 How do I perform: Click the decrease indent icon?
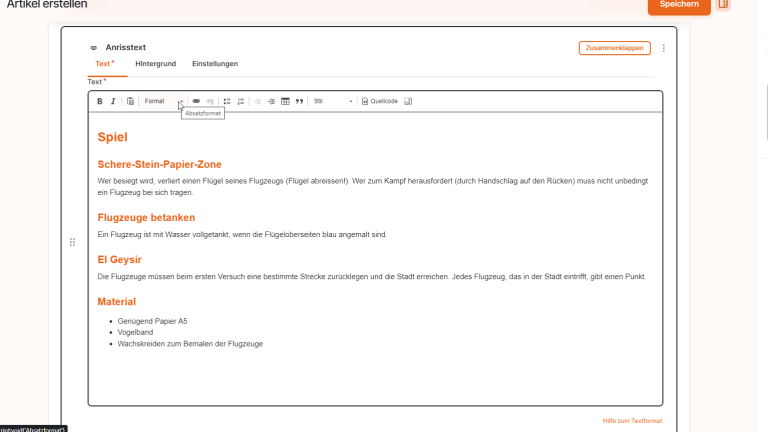pos(257,101)
